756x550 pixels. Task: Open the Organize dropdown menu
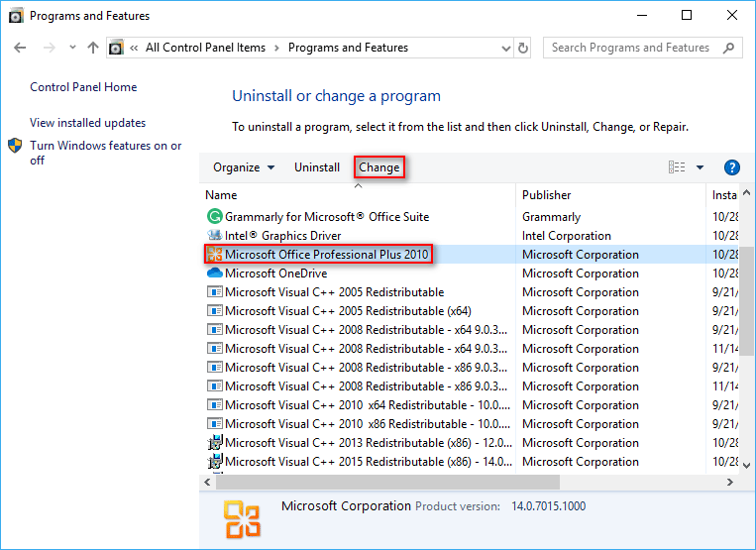(x=244, y=167)
